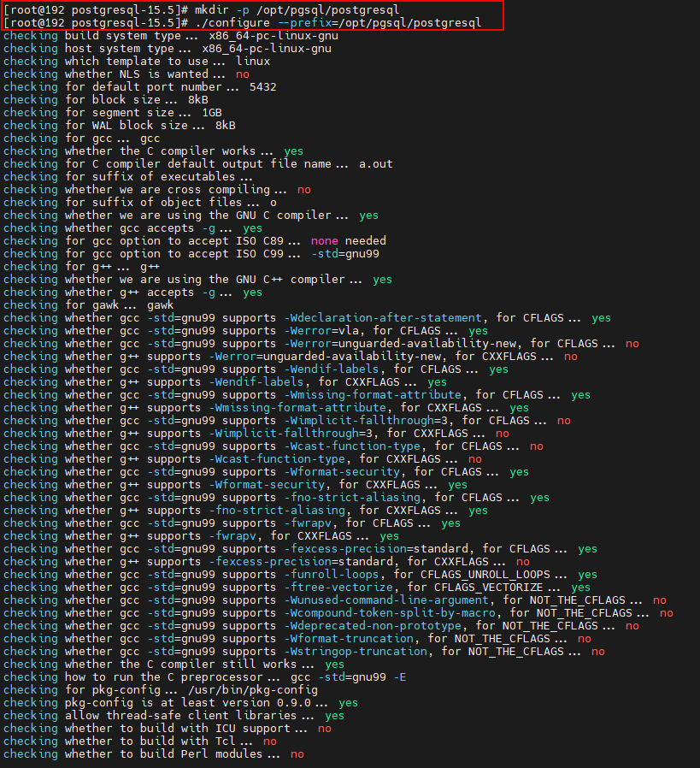Click 'using the GNU C++ compiler' line
The width and height of the screenshot is (700, 768).
(197, 279)
